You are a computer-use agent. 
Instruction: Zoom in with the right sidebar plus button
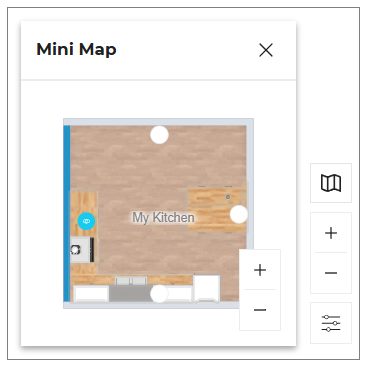(331, 233)
